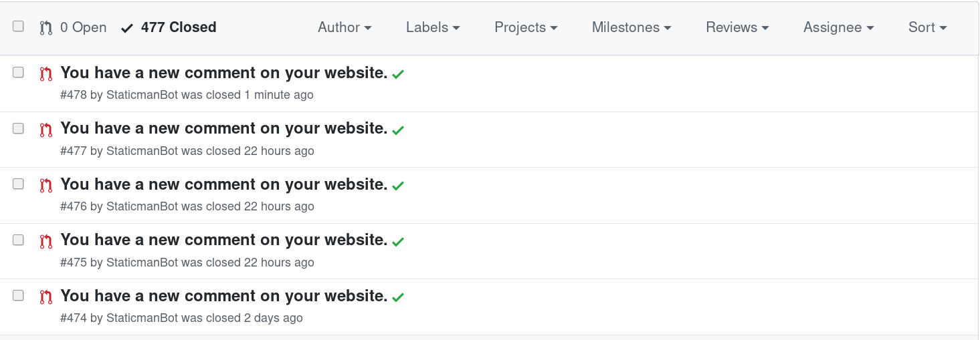This screenshot has height=340, width=980.
Task: Click closed pull request icon for #474
Action: [45, 297]
